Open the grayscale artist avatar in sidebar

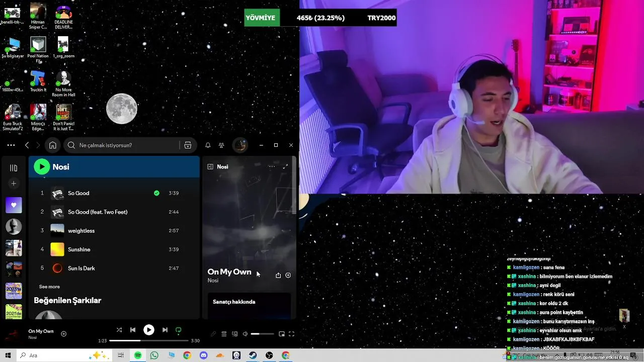tap(14, 227)
